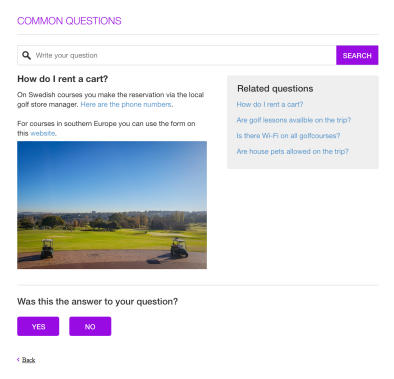Click the left golf cart in the photo

[x=47, y=249]
